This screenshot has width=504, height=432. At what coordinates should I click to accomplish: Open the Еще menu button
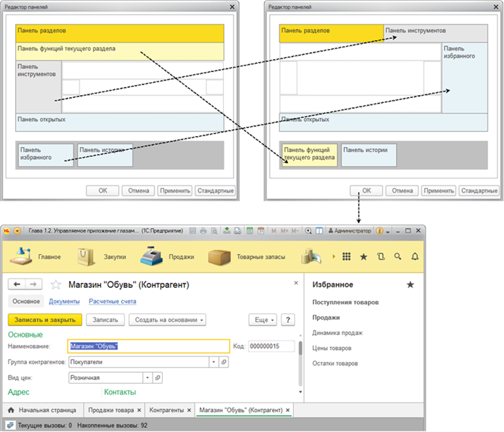coord(262,320)
